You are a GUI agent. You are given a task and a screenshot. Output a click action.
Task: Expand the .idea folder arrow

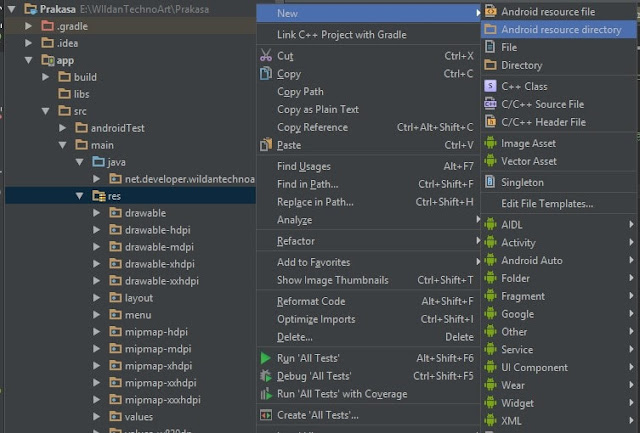pos(29,43)
